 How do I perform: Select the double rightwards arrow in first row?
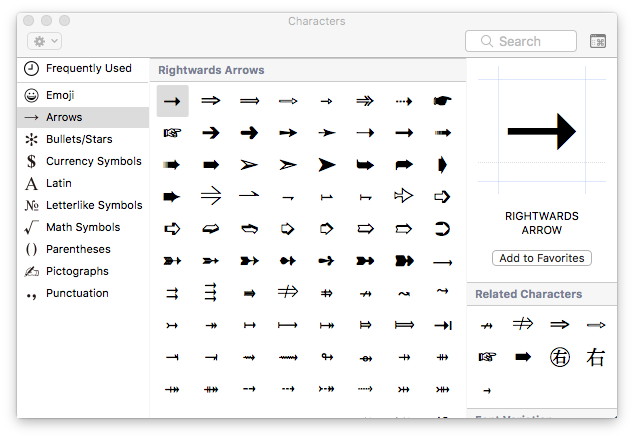click(x=211, y=101)
